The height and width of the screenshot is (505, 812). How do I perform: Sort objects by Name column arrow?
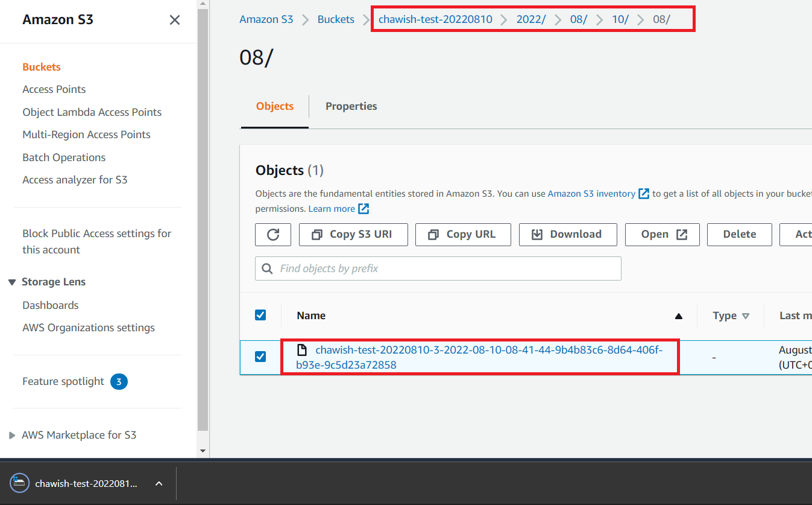click(678, 316)
